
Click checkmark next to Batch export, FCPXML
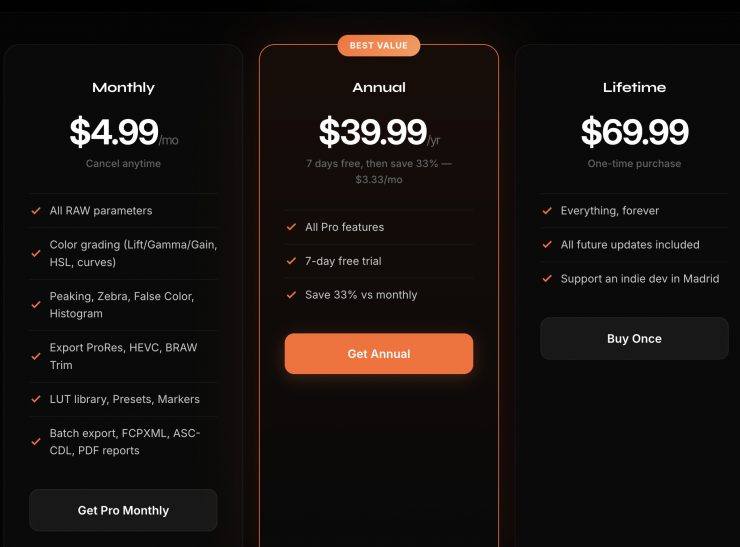click(36, 442)
